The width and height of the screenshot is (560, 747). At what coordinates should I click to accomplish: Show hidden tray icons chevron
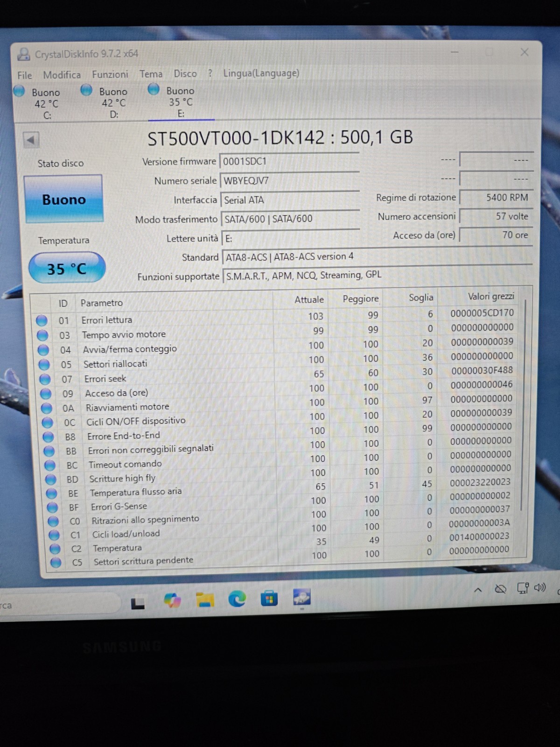pyautogui.click(x=478, y=590)
